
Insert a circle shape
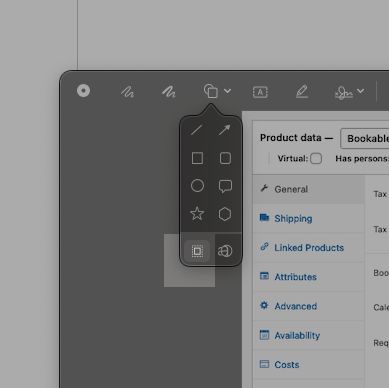click(x=197, y=186)
